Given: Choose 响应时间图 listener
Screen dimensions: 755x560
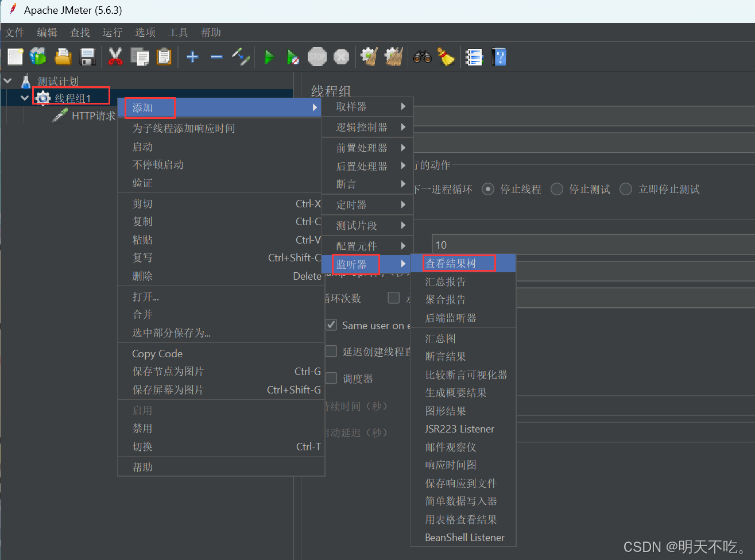Looking at the screenshot, I should tap(463, 465).
